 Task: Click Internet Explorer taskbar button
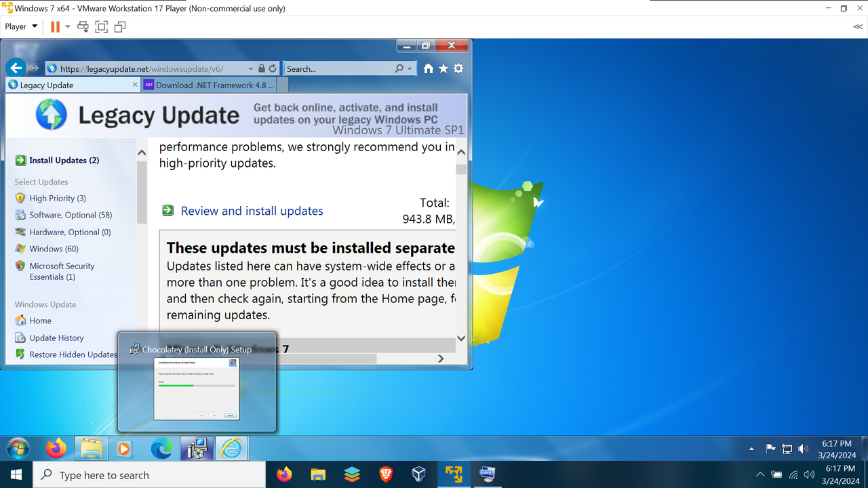point(232,448)
